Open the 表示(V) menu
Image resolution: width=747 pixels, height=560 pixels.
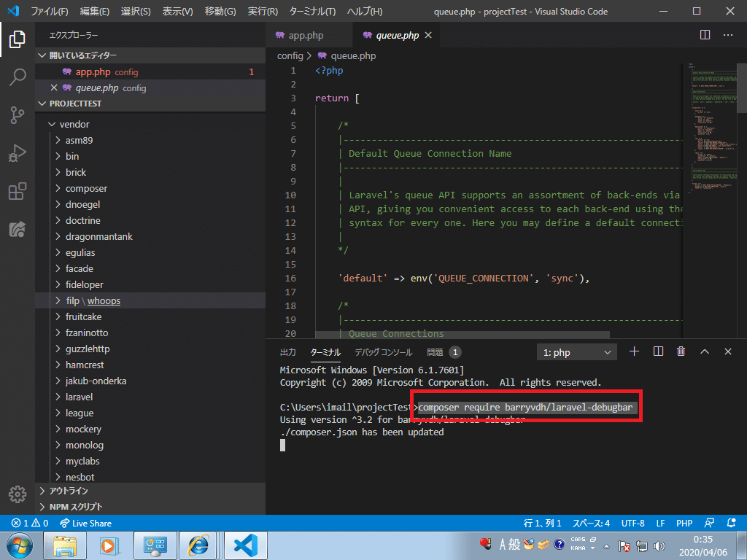(177, 11)
